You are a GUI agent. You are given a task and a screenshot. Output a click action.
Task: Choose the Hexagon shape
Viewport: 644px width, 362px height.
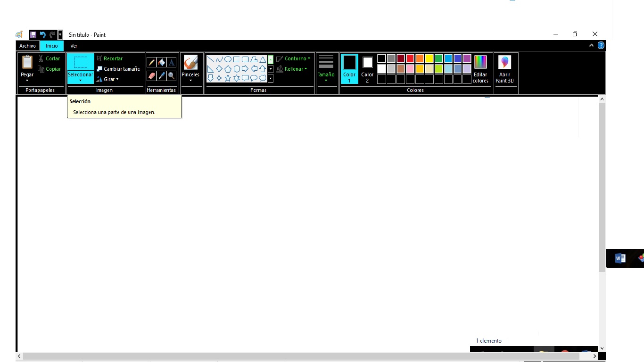coord(237,69)
